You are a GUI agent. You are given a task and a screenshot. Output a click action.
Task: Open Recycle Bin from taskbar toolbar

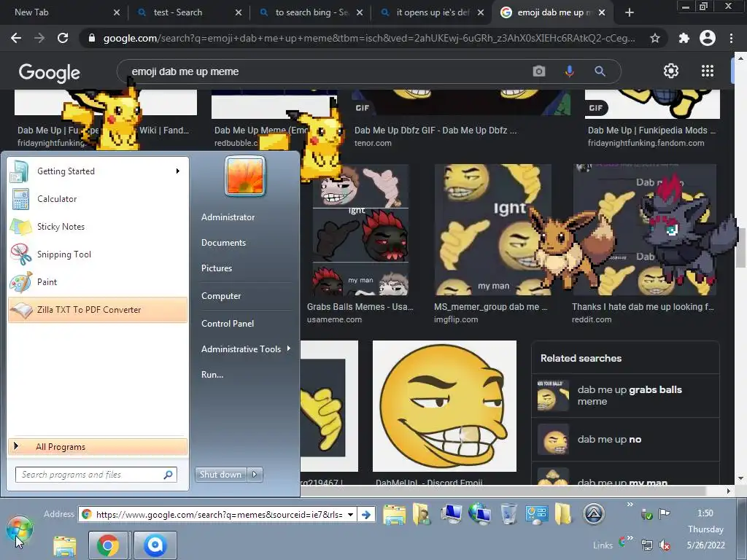coord(508,514)
